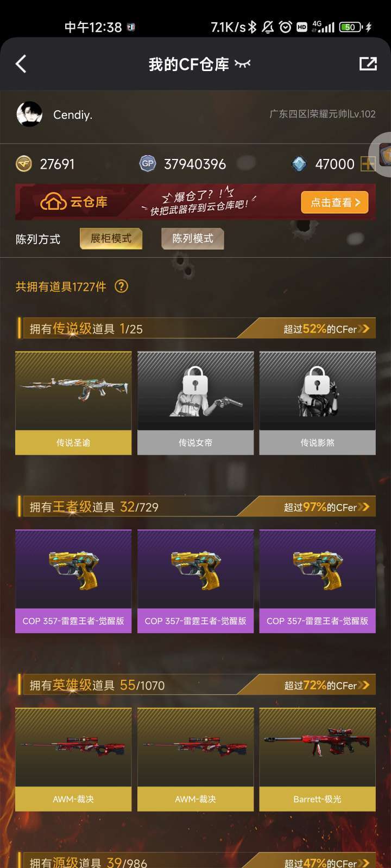Open the help question mark icon

[x=122, y=286]
